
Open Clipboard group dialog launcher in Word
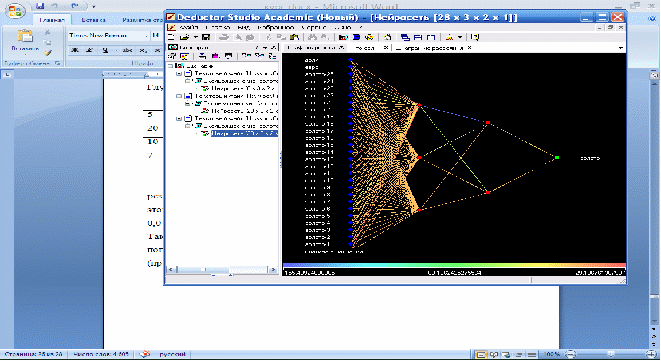[57, 63]
